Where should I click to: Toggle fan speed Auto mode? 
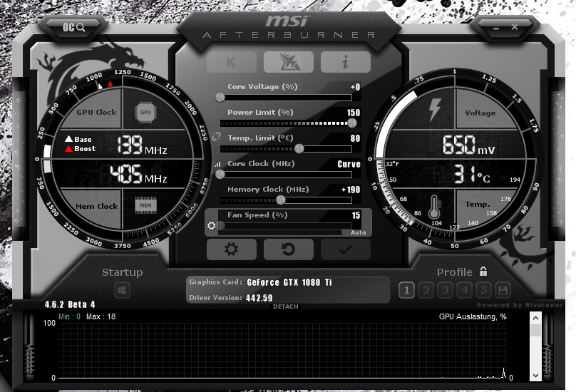point(358,232)
